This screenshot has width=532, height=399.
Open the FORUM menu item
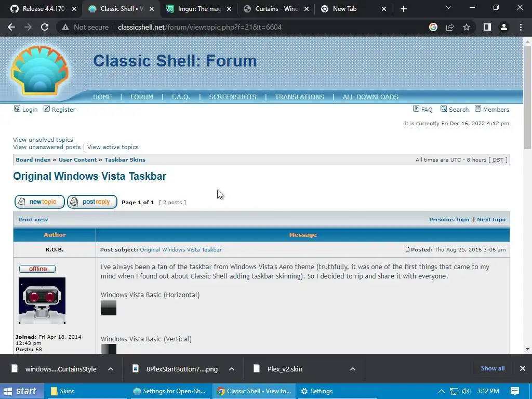click(x=142, y=97)
